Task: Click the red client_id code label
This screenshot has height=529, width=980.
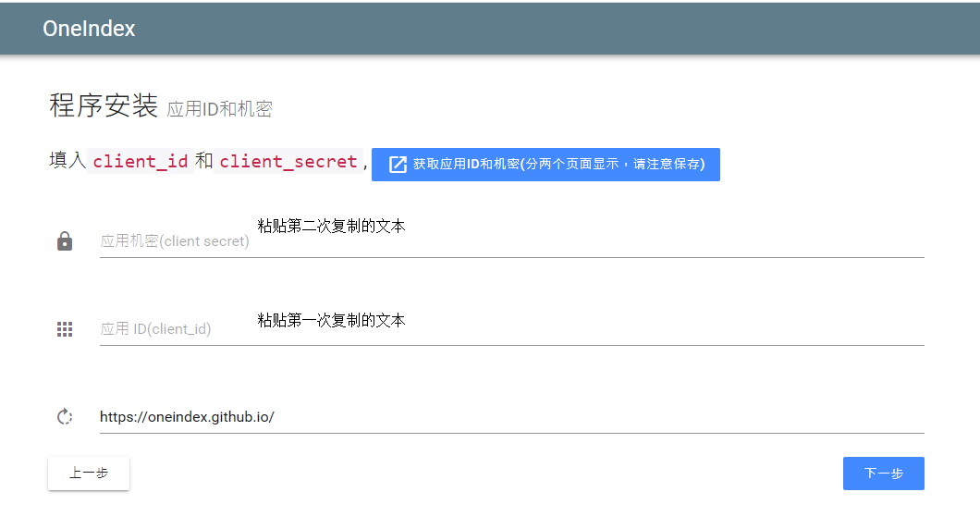Action: [x=141, y=161]
